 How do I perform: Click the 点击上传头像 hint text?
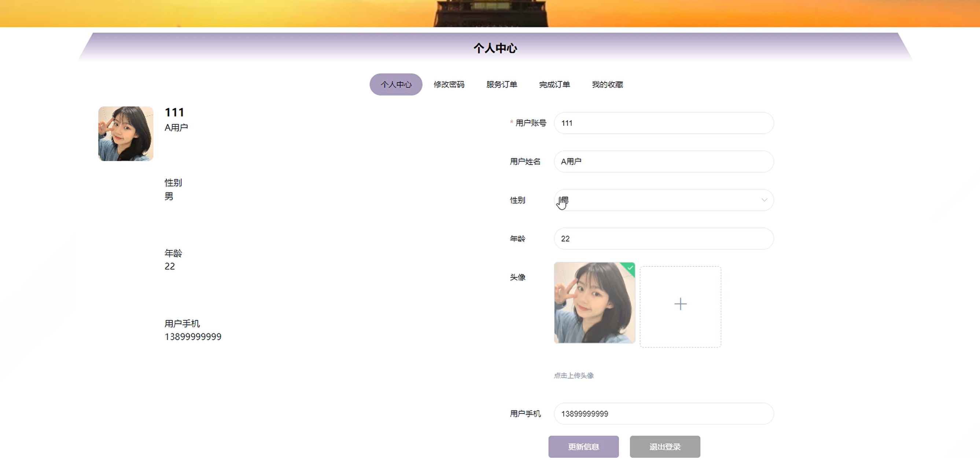[573, 376]
